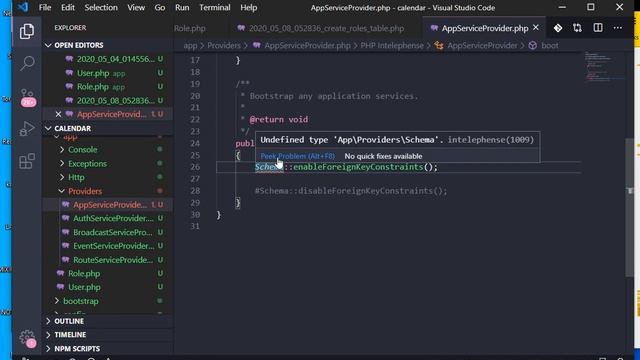Viewport: 640px width, 360px height.
Task: Open the Search view in activity bar
Action: pyautogui.click(x=27, y=63)
